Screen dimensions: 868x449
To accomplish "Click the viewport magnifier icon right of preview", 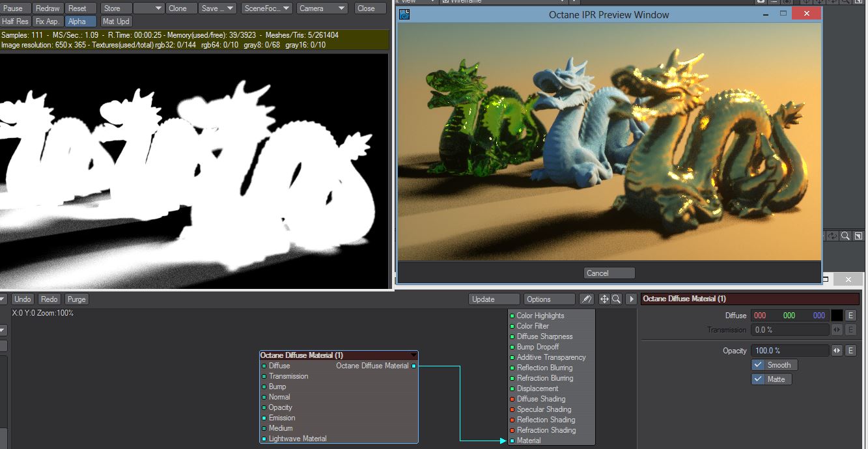I will tap(845, 236).
